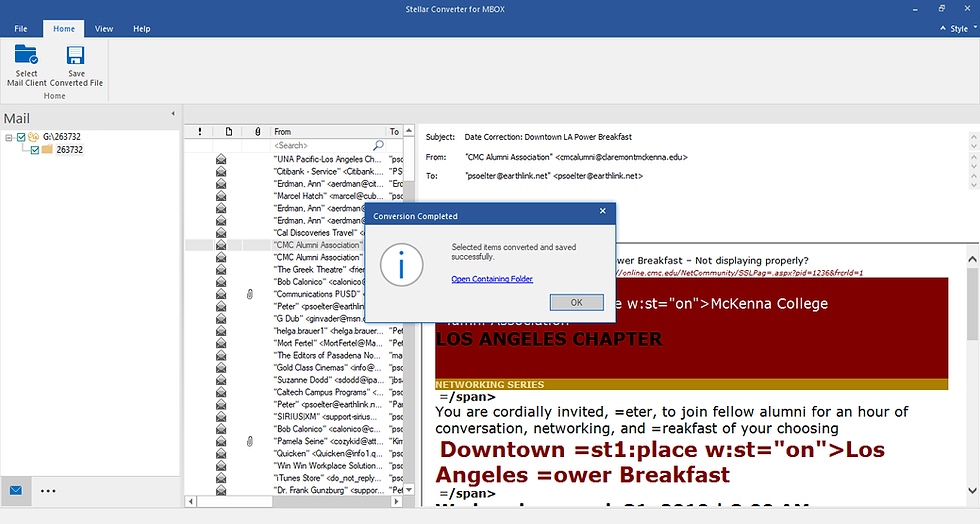This screenshot has height=524, width=980.
Task: Click envelope icon of Suzanne Dodd row
Action: coord(221,380)
